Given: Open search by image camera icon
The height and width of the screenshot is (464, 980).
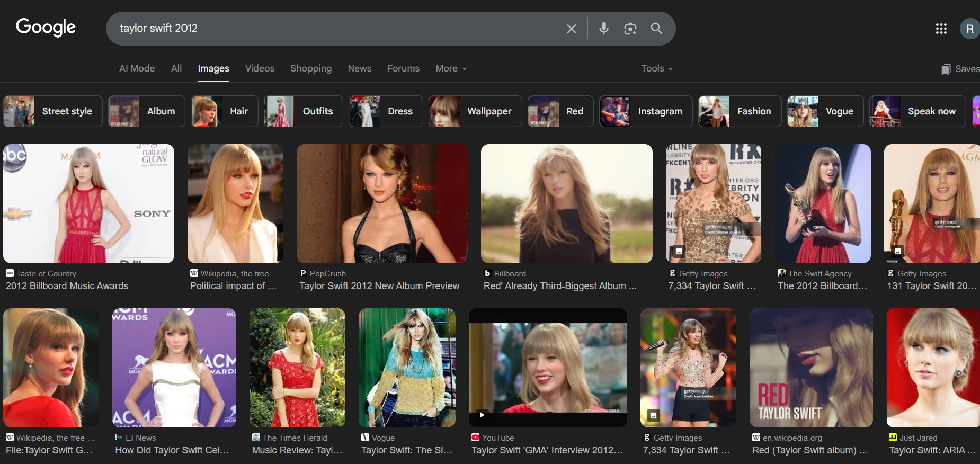Looking at the screenshot, I should click(630, 29).
